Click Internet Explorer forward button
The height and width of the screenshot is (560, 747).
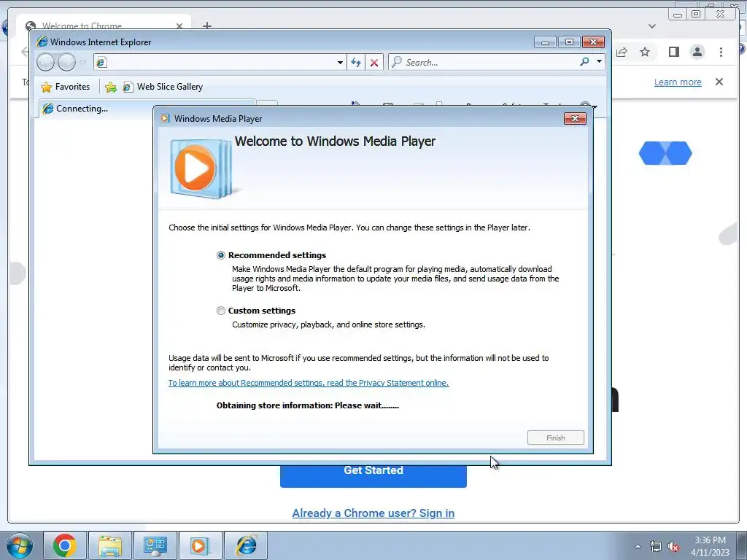point(66,62)
